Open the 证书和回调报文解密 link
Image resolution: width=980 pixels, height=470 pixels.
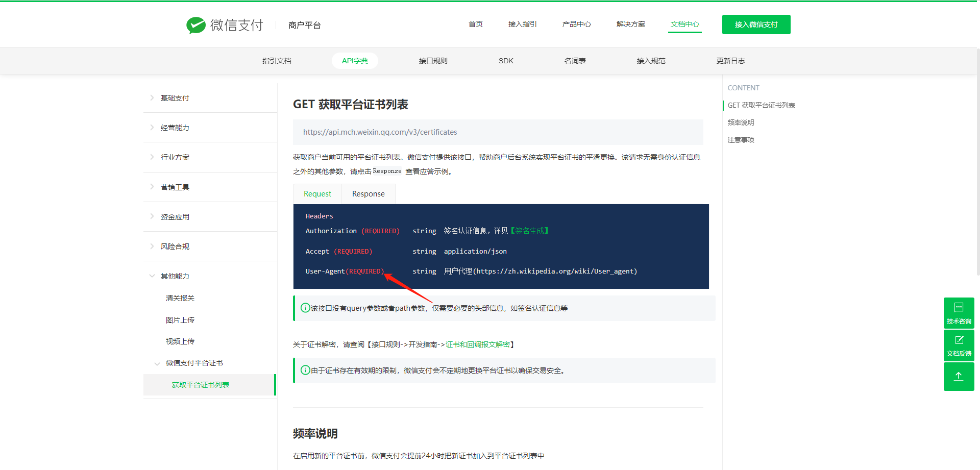point(478,344)
